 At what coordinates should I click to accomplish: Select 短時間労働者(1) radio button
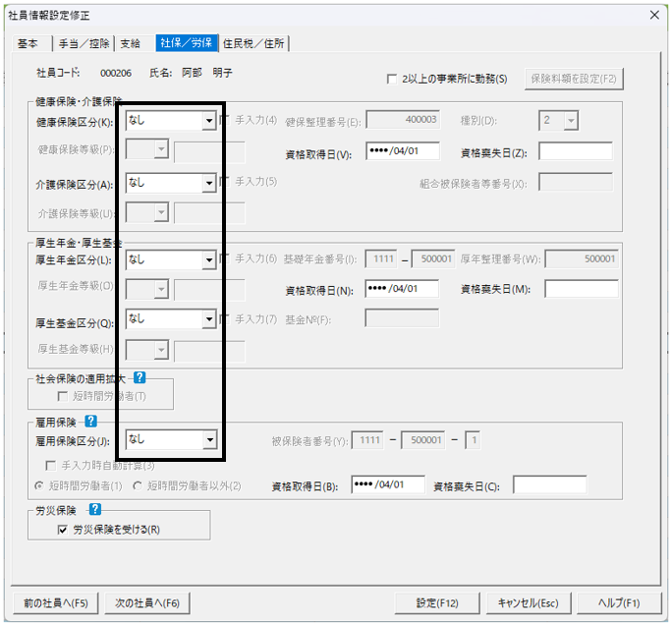(x=39, y=485)
